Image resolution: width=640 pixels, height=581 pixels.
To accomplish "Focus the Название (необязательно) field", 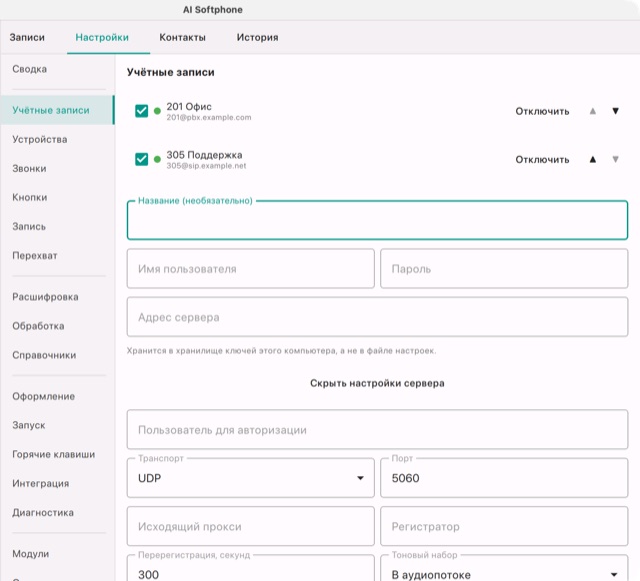I will tap(377, 220).
